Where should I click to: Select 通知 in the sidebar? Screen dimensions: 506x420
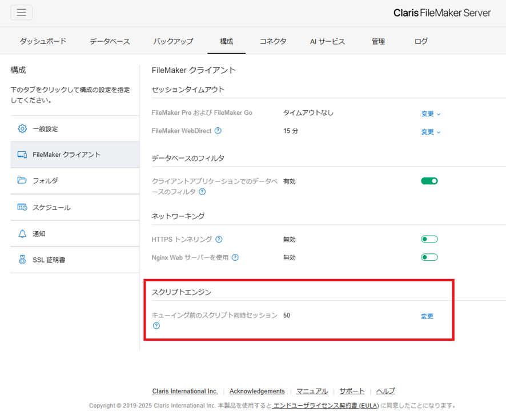[75, 234]
